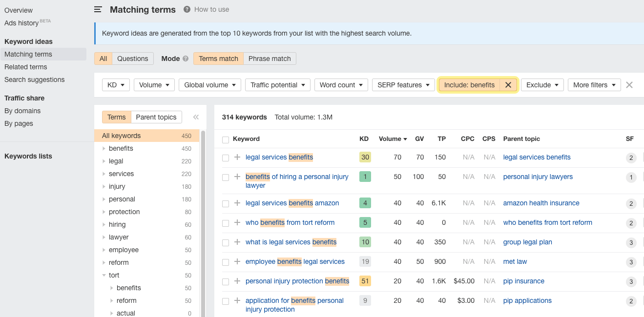Open the hamburger menu beside Matching terms
Viewport: 644px width, 317px height.
(98, 9)
